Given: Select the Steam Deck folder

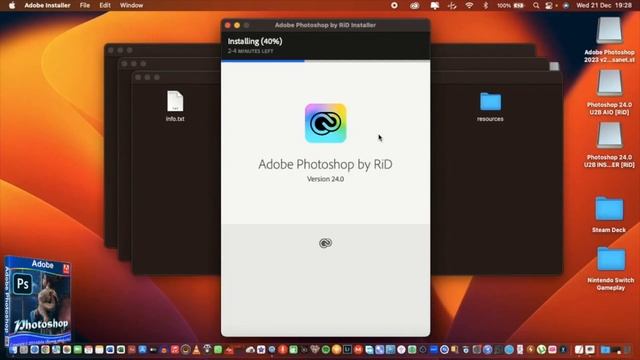Looking at the screenshot, I should pyautogui.click(x=609, y=209).
